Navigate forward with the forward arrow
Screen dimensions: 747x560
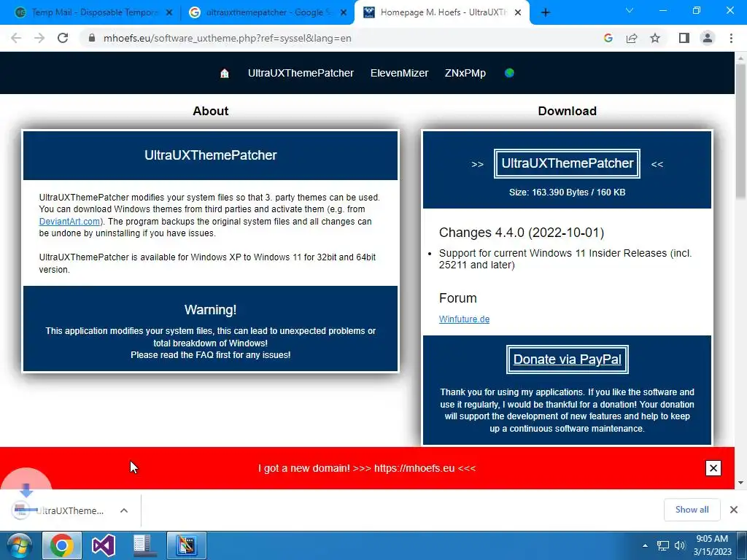click(39, 38)
